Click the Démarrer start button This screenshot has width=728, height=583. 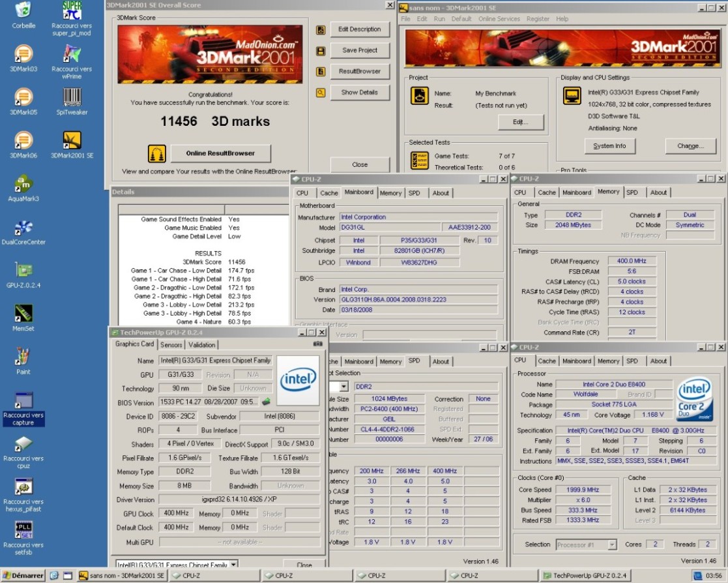[23, 576]
